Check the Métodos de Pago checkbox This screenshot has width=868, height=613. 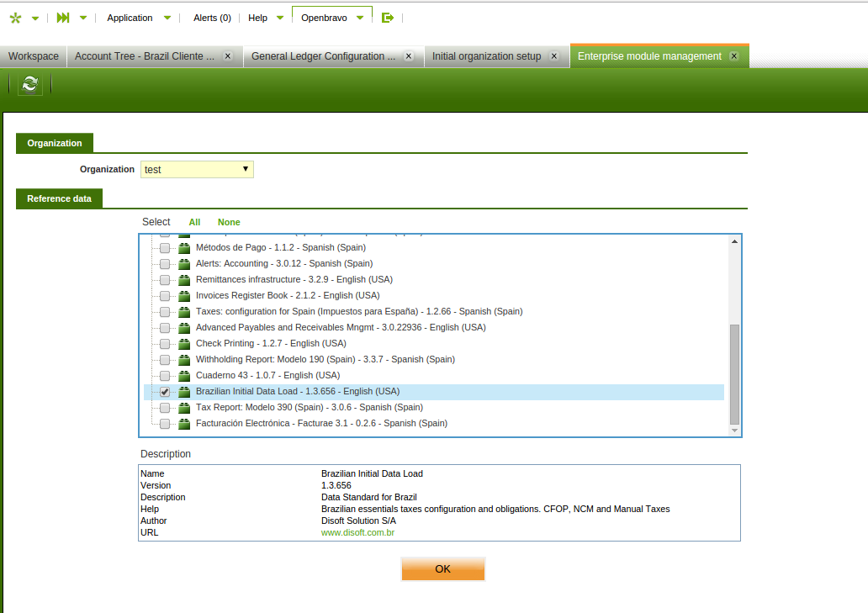click(165, 248)
